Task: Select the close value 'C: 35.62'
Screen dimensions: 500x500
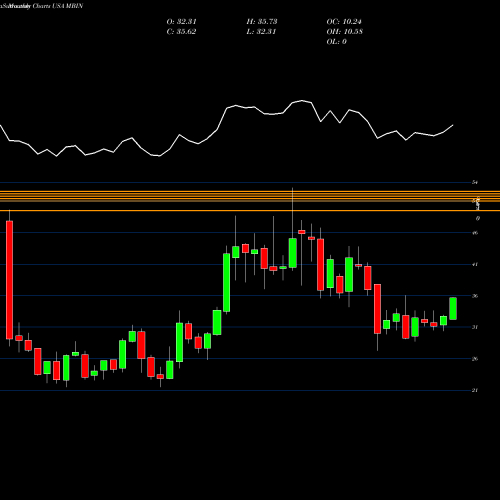Action: pyautogui.click(x=181, y=32)
